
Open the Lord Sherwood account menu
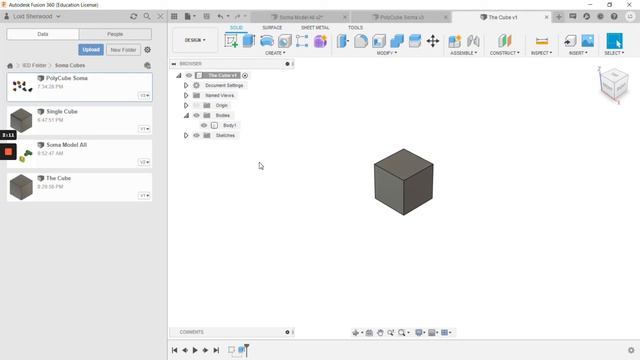click(x=33, y=16)
